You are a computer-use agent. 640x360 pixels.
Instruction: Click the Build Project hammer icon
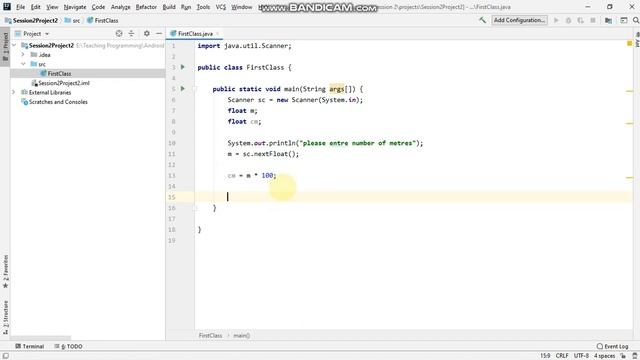tap(482, 20)
